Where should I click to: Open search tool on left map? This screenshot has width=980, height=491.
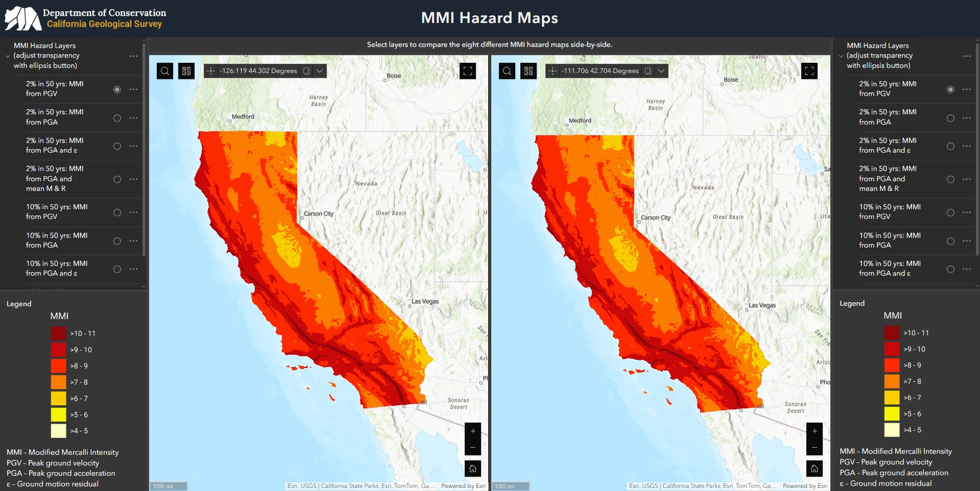click(x=165, y=71)
